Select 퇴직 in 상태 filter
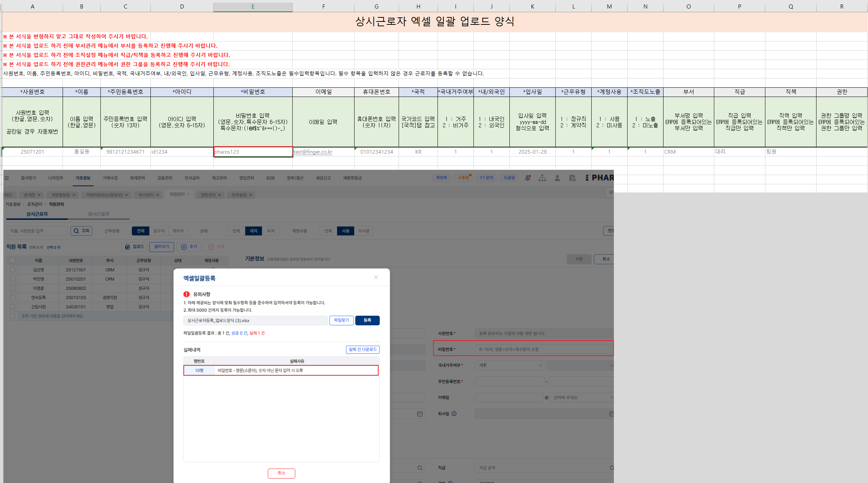The height and width of the screenshot is (483, 868). [x=271, y=231]
